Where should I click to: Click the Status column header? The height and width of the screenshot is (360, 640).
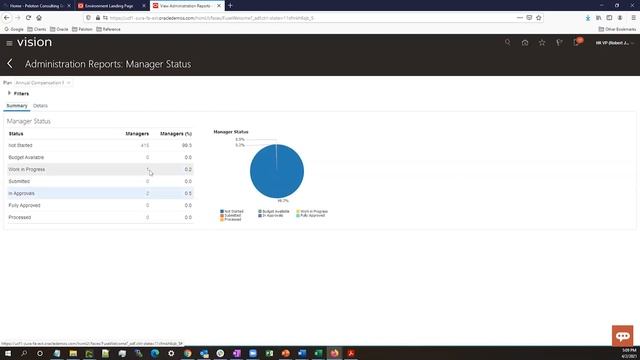coord(16,134)
